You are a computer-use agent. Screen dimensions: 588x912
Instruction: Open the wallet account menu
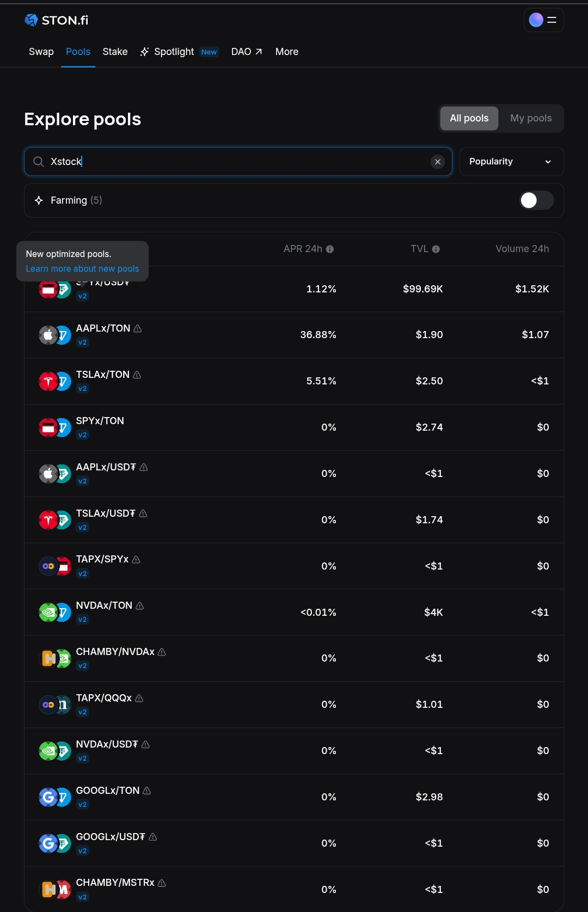tap(543, 20)
